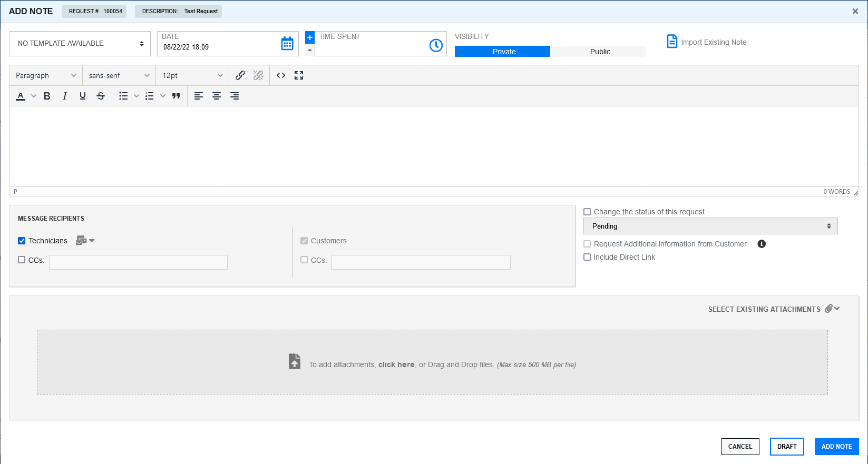Expand the technician group dropdown arrow
Screen dimensions: 868x464
pyautogui.click(x=92, y=241)
